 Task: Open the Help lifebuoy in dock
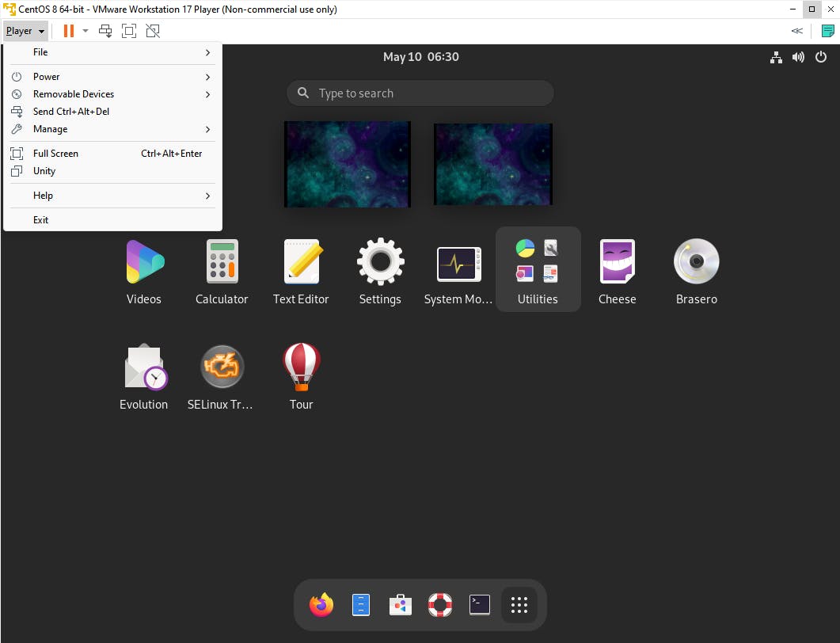[440, 605]
